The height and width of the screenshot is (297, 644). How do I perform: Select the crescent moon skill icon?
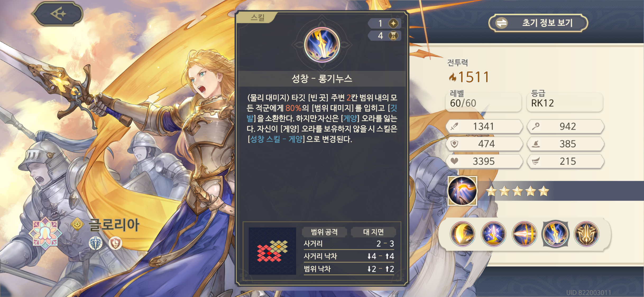pos(462,234)
